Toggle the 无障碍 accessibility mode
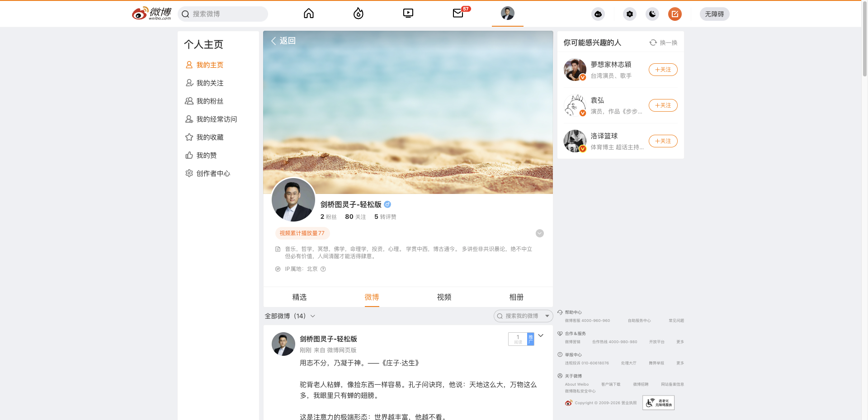The width and height of the screenshot is (868, 420). (714, 14)
